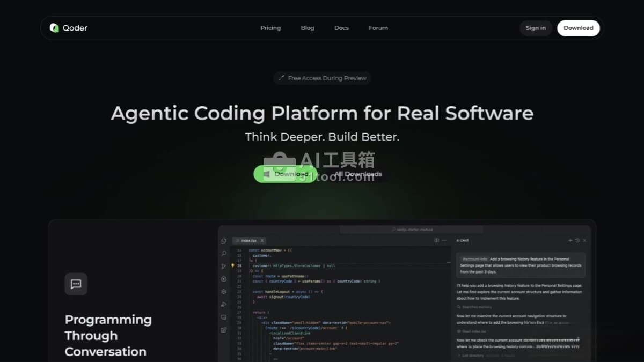Screen dimensions: 644x362
Task: Click the Qoder logo in the header
Action: pyautogui.click(x=68, y=28)
